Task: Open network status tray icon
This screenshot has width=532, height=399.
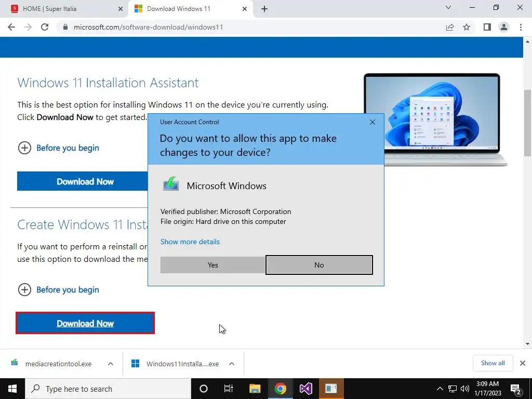Action: (453, 389)
